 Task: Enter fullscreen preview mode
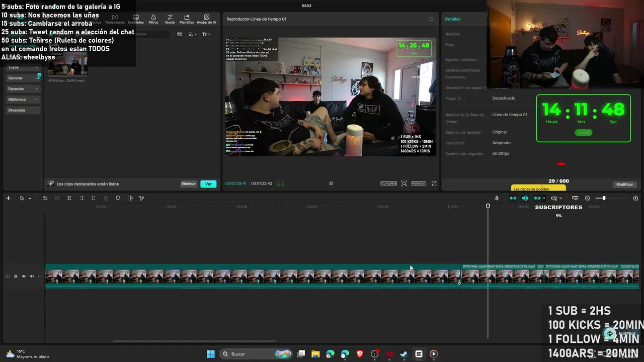[434, 184]
